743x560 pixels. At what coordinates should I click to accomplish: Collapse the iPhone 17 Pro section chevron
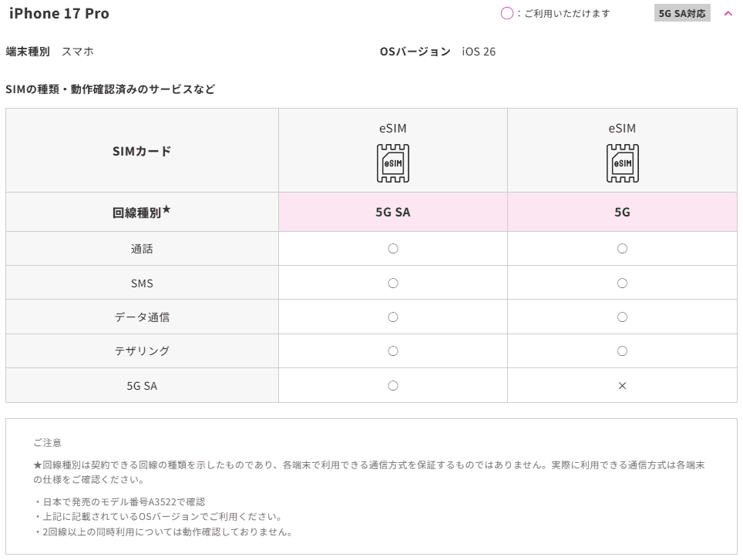click(x=728, y=14)
